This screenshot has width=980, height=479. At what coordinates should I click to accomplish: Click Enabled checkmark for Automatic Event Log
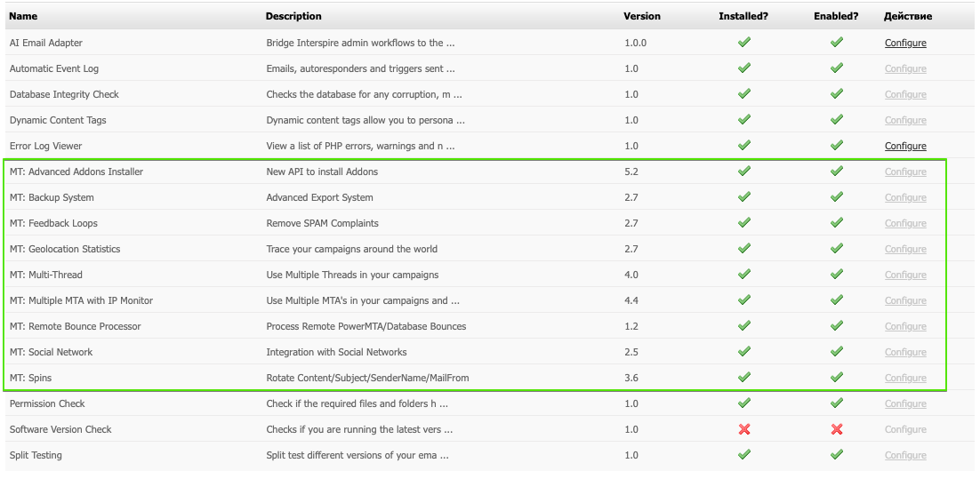pos(836,68)
